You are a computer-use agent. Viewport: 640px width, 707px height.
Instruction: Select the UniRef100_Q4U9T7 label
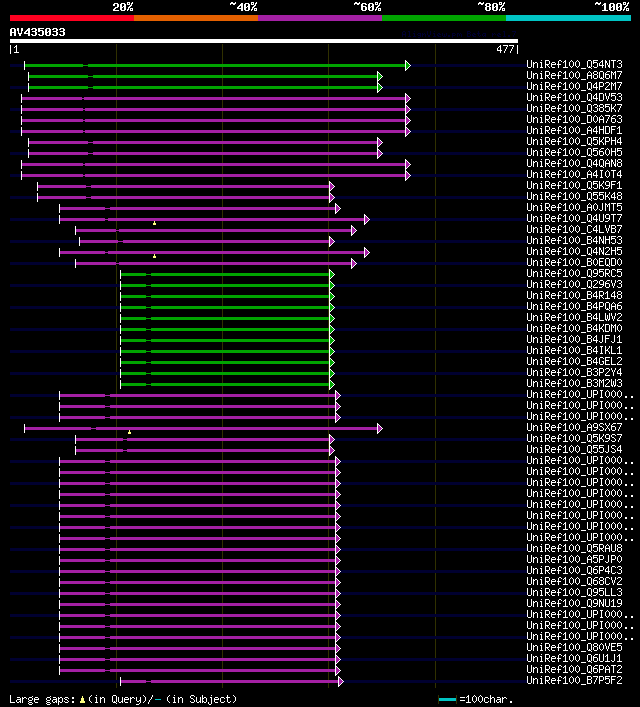[x=574, y=218]
